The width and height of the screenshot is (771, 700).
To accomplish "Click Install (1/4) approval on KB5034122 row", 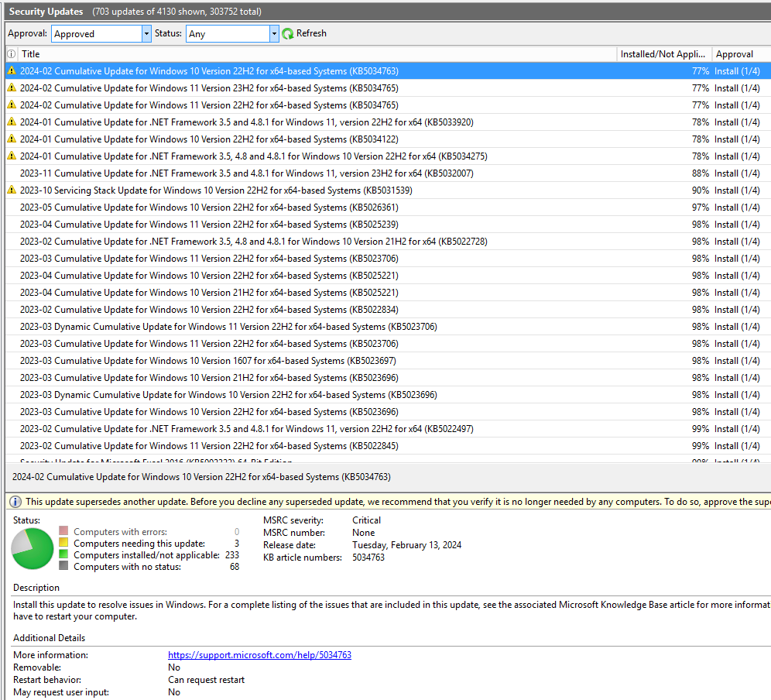I will pyautogui.click(x=737, y=139).
